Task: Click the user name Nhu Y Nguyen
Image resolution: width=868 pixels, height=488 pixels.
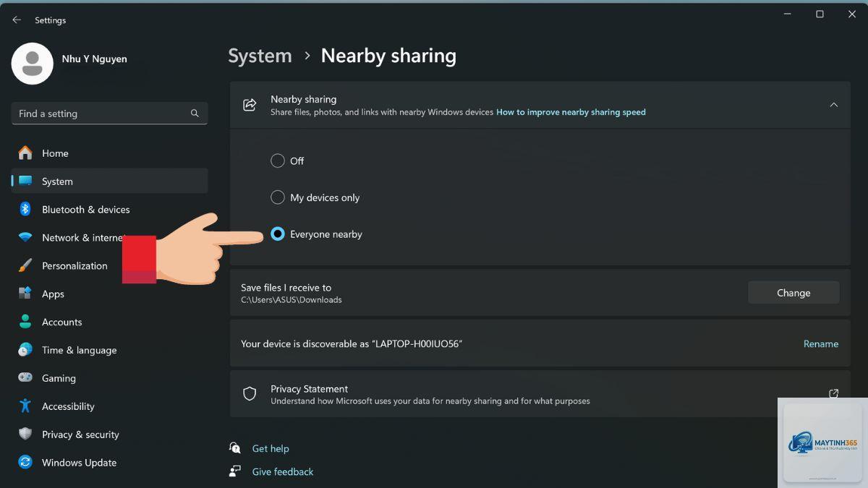Action: point(94,59)
